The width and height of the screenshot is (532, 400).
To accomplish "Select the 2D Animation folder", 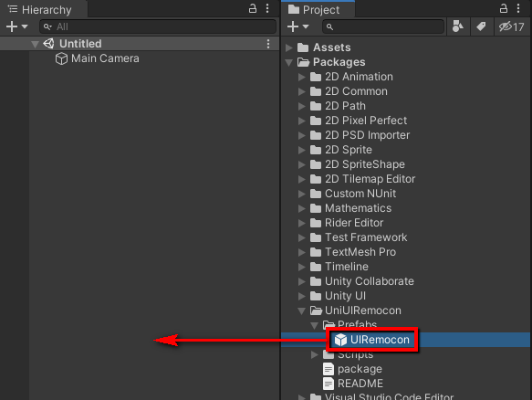I will point(359,77).
